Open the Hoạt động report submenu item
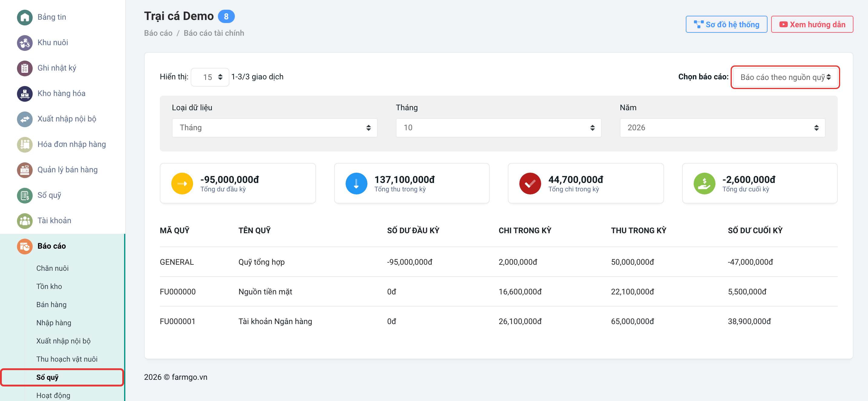The image size is (868, 401). point(53,396)
